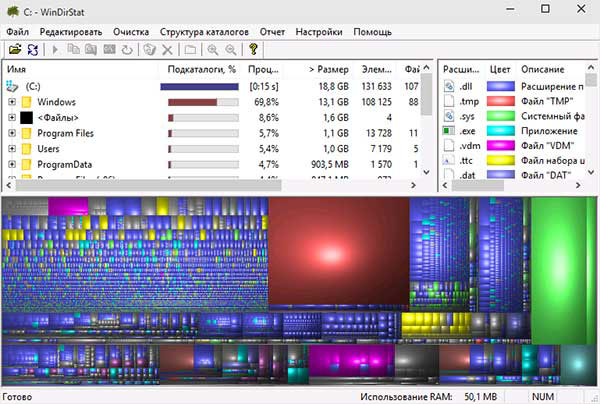Click the Copy path toolbar icon
The image size is (600, 404).
74,49
